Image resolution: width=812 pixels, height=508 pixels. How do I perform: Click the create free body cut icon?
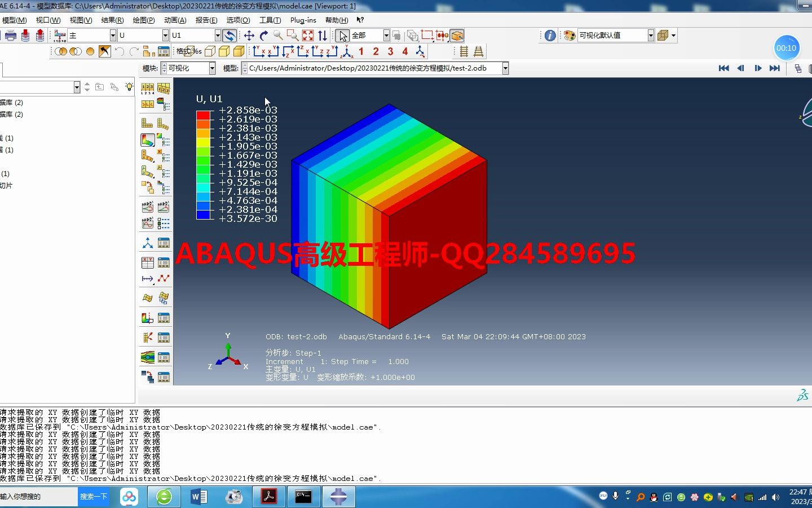click(147, 338)
